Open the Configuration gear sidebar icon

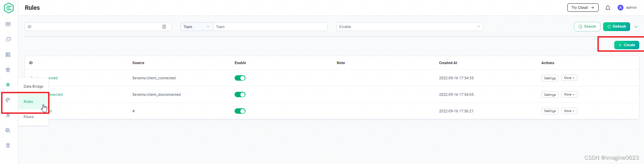tap(8, 100)
